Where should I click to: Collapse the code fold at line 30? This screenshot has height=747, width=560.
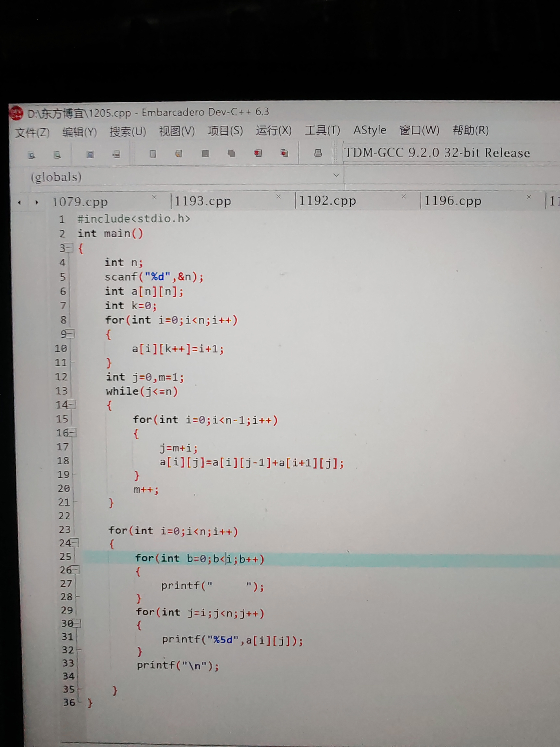click(77, 623)
